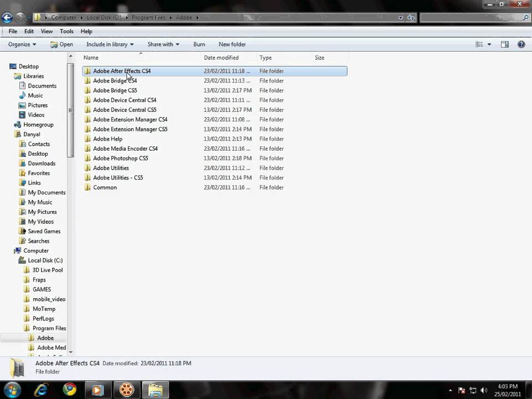Click in the search box
Image resolution: width=532 pixels, height=399 pixels.
tap(474, 18)
